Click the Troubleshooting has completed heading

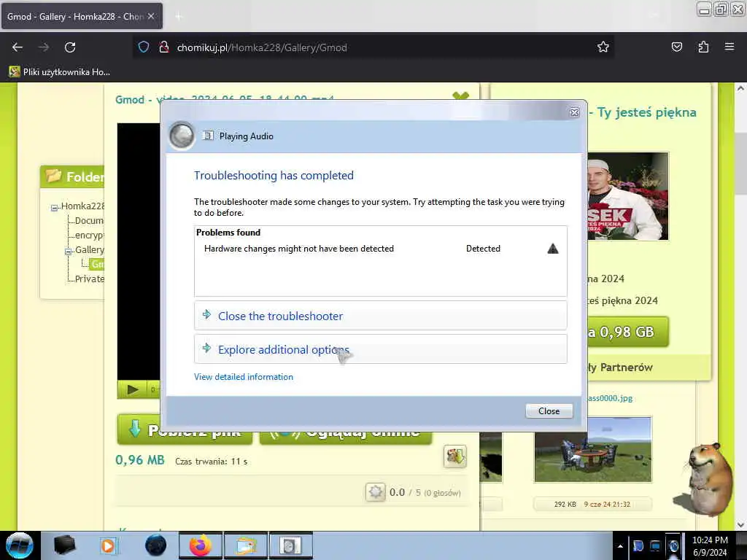point(274,176)
